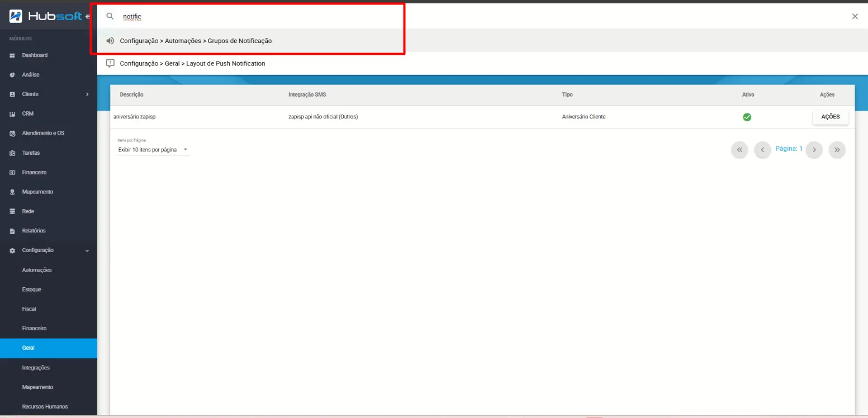
Task: Open Grupos de Notificação search result
Action: coord(196,41)
